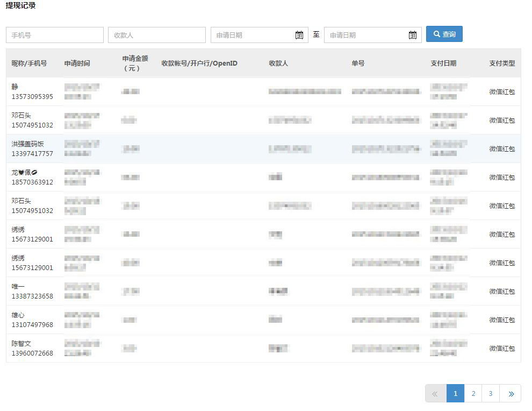The width and height of the screenshot is (532, 411).
Task: Focus the 手机号 phone number input
Action: (x=54, y=35)
